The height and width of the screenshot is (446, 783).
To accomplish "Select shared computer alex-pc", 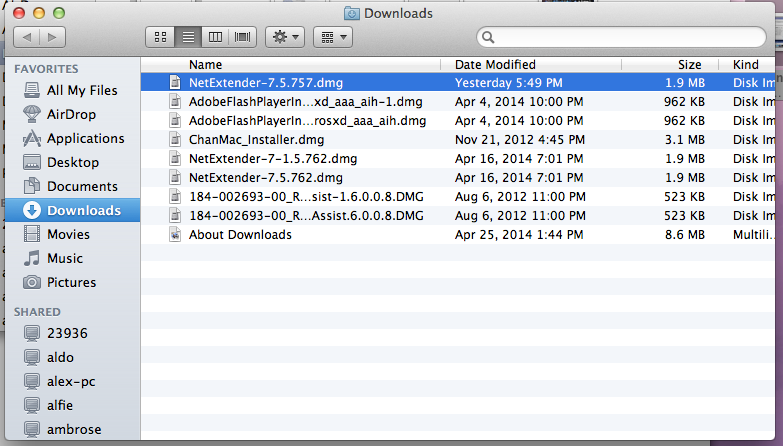I will tap(73, 381).
